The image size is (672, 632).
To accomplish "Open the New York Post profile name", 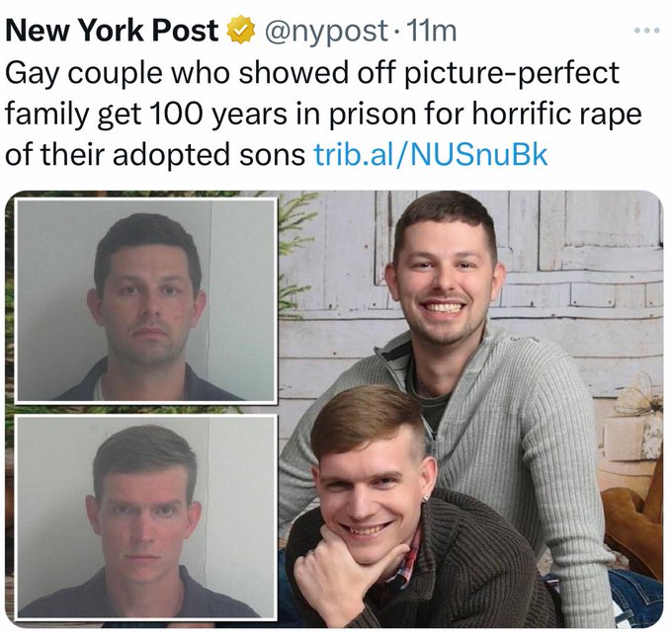I will 113,31.
